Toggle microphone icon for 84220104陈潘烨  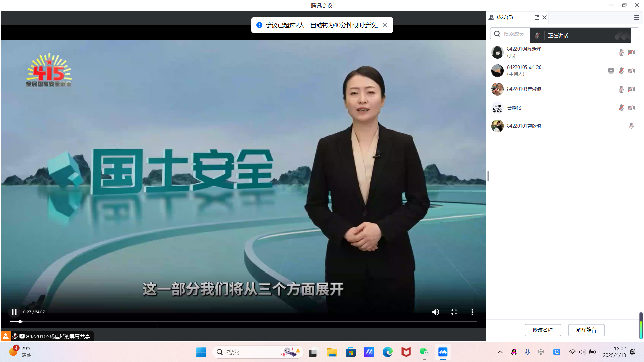(621, 52)
